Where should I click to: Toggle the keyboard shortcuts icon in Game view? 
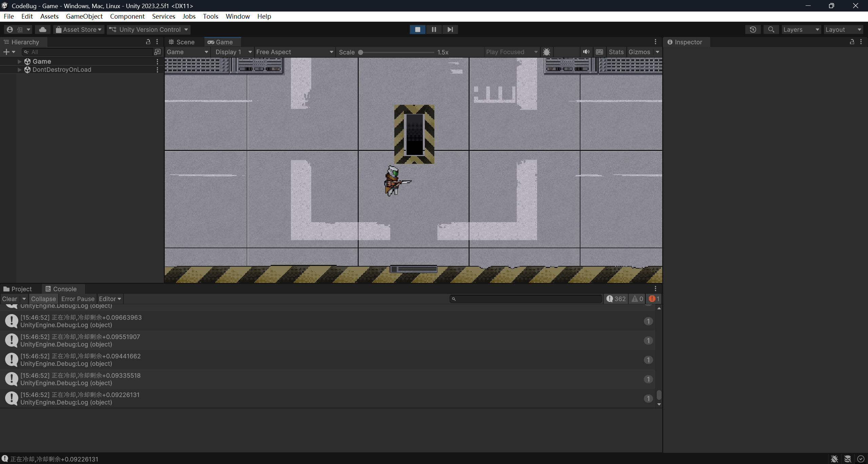point(599,52)
